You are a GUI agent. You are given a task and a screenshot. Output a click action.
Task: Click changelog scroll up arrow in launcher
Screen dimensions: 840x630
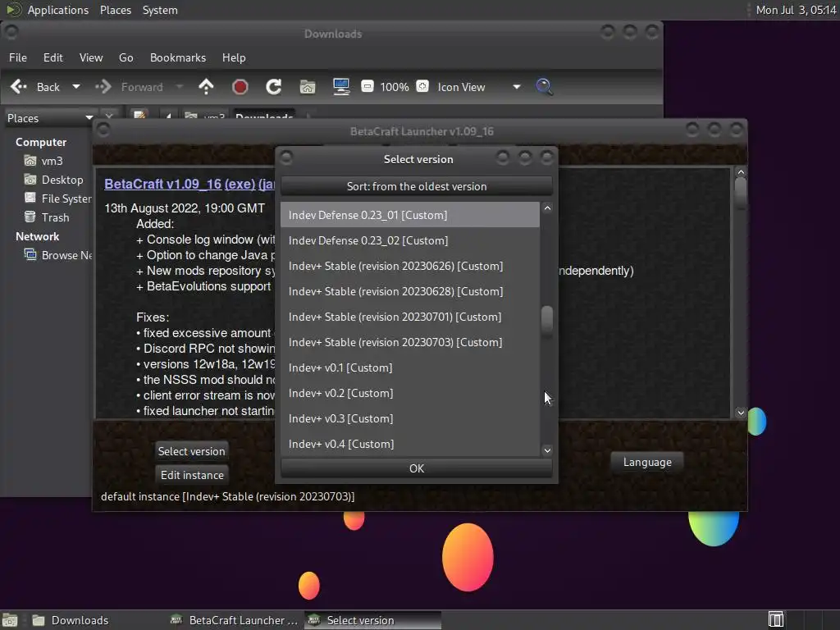[741, 172]
